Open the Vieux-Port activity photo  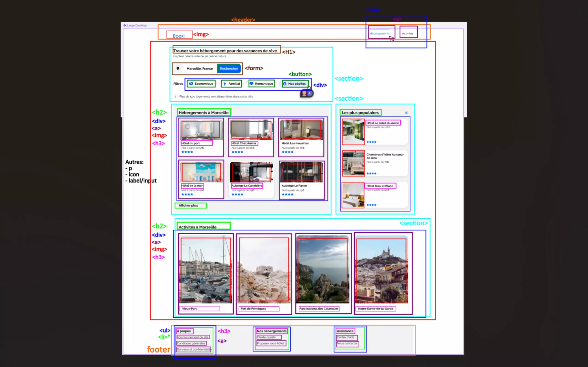tap(205, 270)
